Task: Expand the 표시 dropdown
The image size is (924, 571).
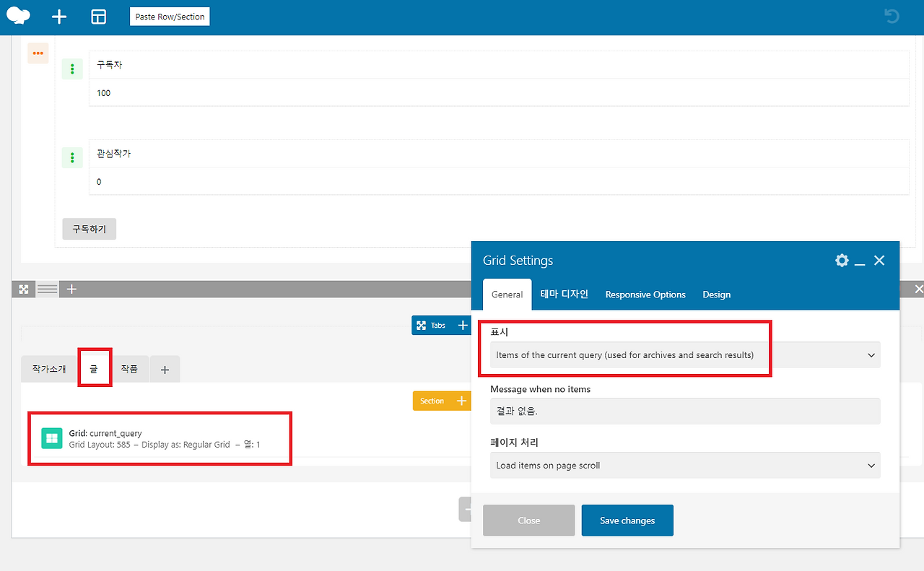Action: coord(685,355)
